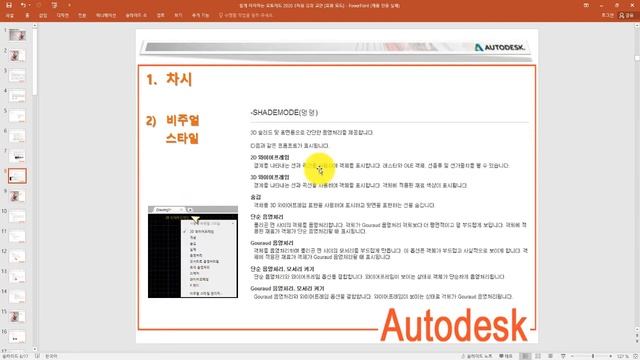
Task: Select slide 2 thumbnail
Action: 17,55
